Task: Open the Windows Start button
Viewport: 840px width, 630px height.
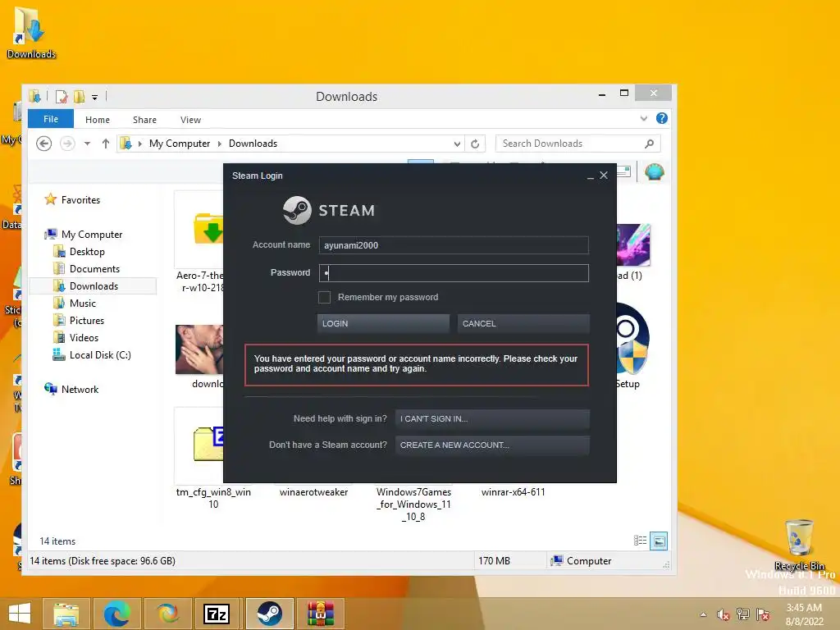Action: (x=20, y=614)
